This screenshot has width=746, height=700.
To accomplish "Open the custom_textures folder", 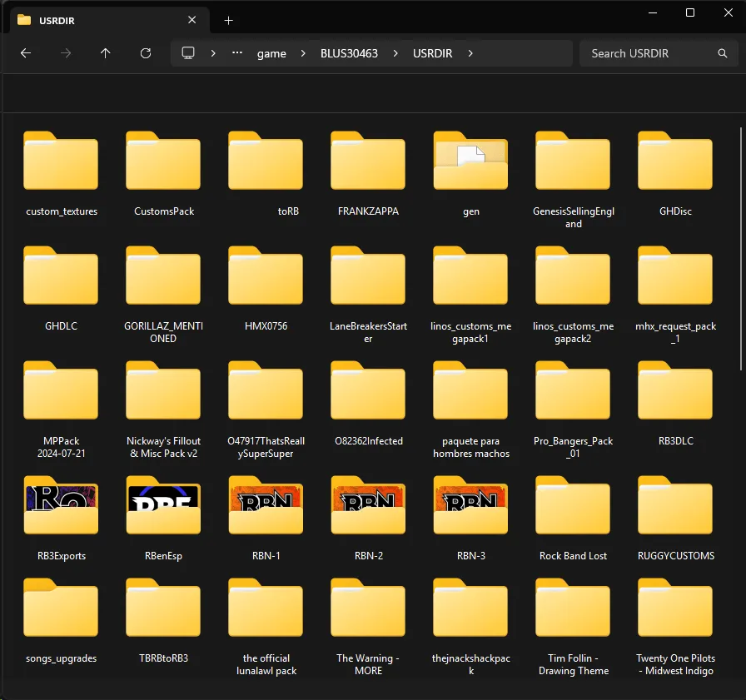I will (x=61, y=161).
